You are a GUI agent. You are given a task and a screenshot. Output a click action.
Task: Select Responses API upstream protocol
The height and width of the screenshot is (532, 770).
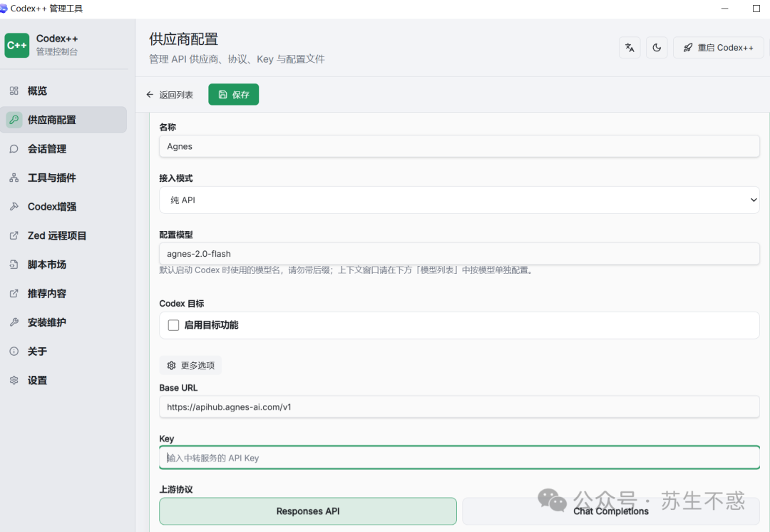click(308, 511)
